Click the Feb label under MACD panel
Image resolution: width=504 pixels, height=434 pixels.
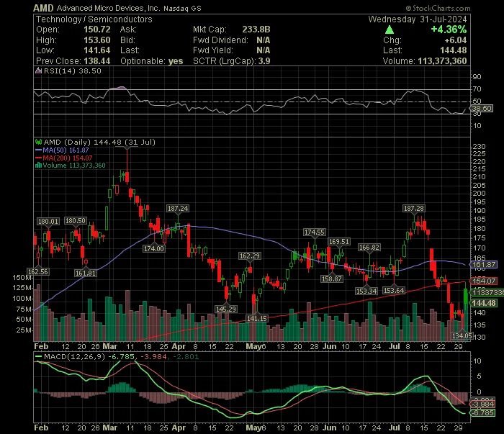point(41,428)
